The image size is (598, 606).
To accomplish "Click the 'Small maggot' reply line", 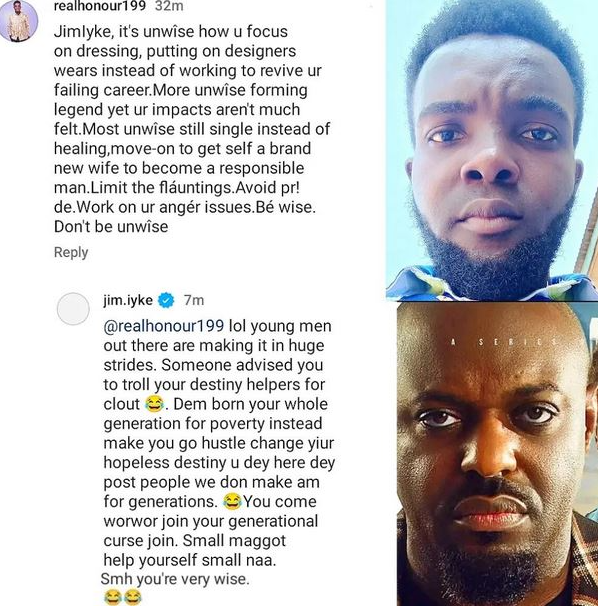I will (x=195, y=541).
